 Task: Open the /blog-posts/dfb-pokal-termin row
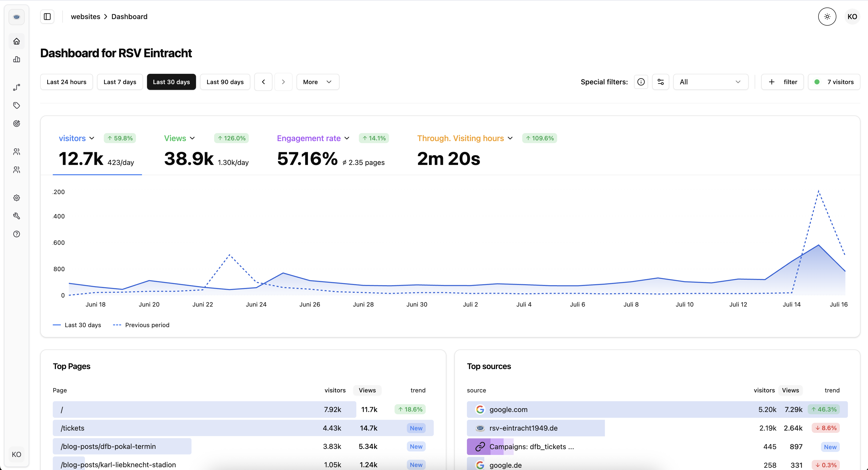pos(243,446)
